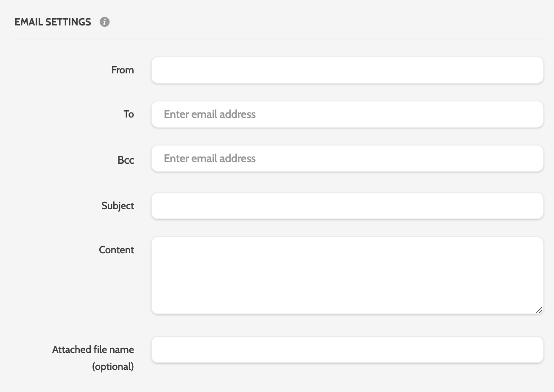The height and width of the screenshot is (392, 554).
Task: Click the Content field label
Action: coord(116,250)
